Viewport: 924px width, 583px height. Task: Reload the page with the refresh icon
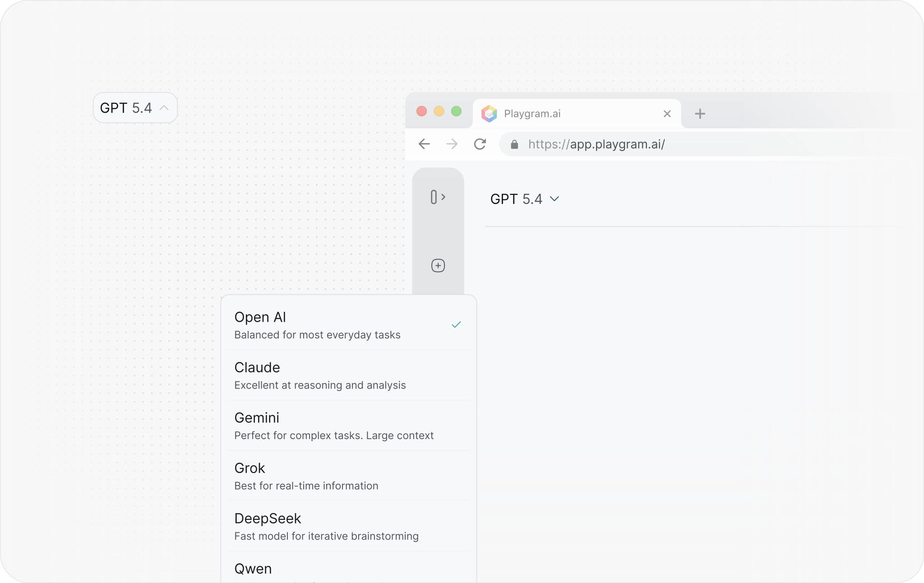point(480,144)
